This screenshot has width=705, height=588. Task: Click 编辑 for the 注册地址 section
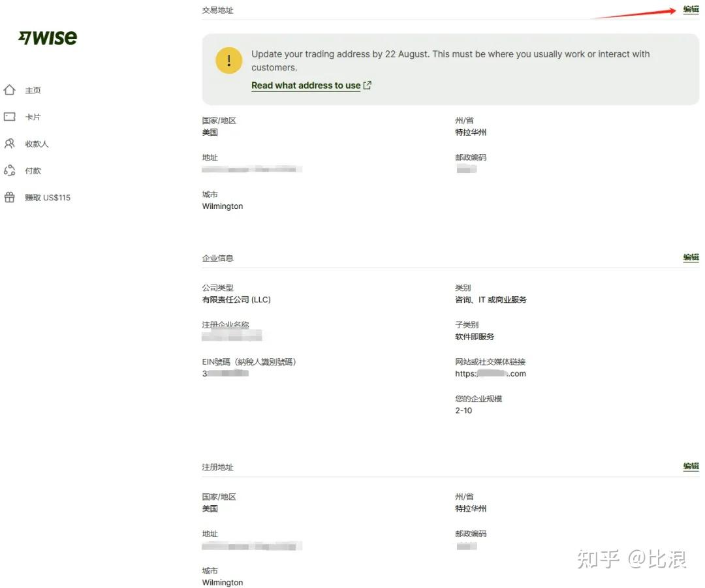coord(690,466)
